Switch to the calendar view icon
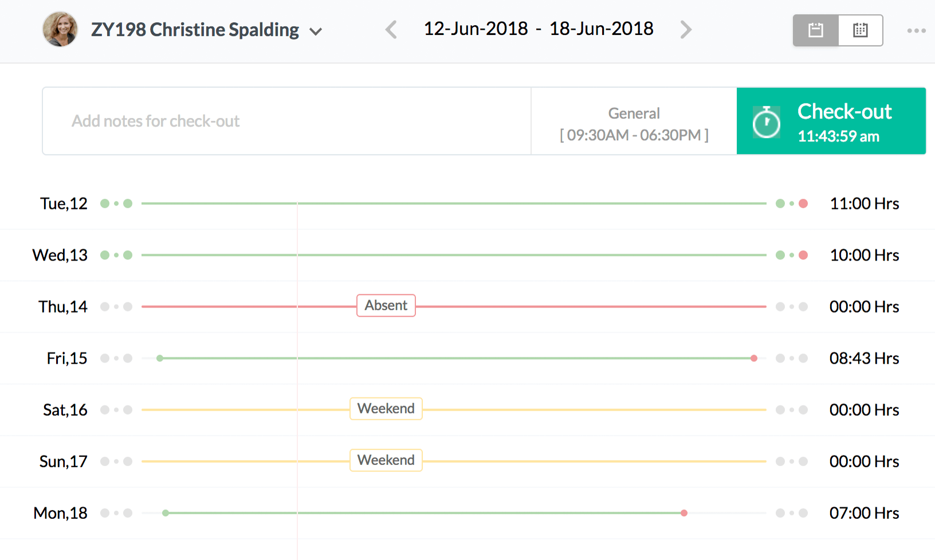Viewport: 935px width, 560px height. pyautogui.click(x=860, y=30)
